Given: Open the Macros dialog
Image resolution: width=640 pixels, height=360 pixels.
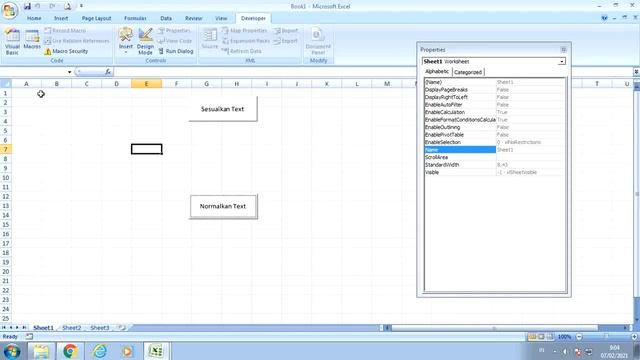Looking at the screenshot, I should tap(32, 40).
